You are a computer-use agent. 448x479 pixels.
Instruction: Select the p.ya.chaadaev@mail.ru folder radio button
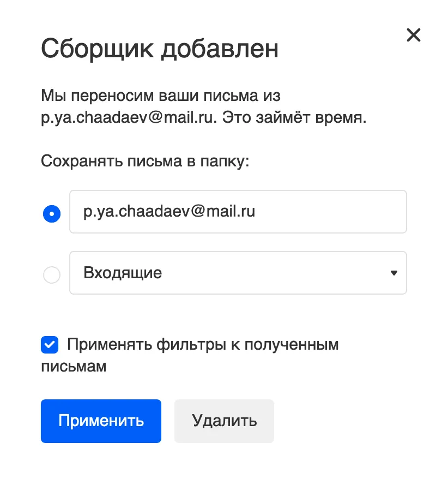[x=52, y=213]
